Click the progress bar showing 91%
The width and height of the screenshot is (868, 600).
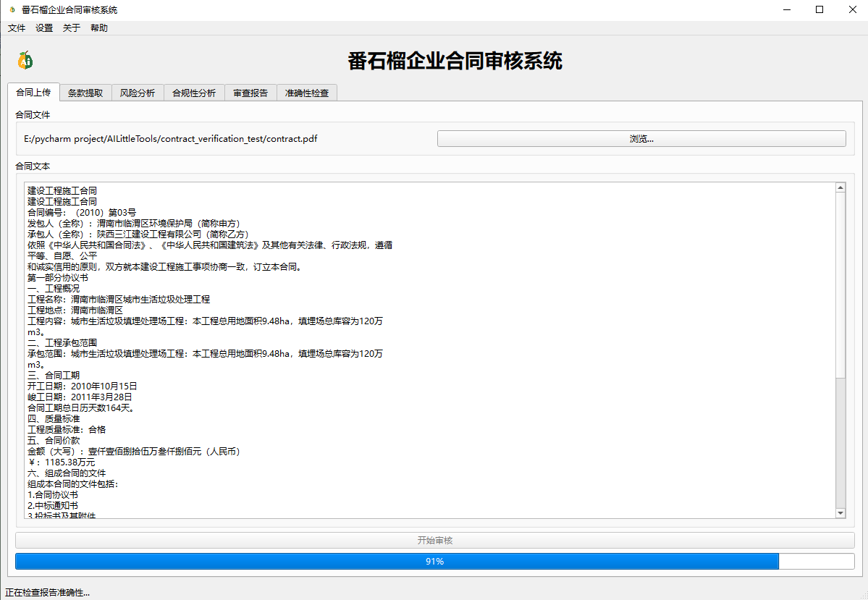pos(434,561)
